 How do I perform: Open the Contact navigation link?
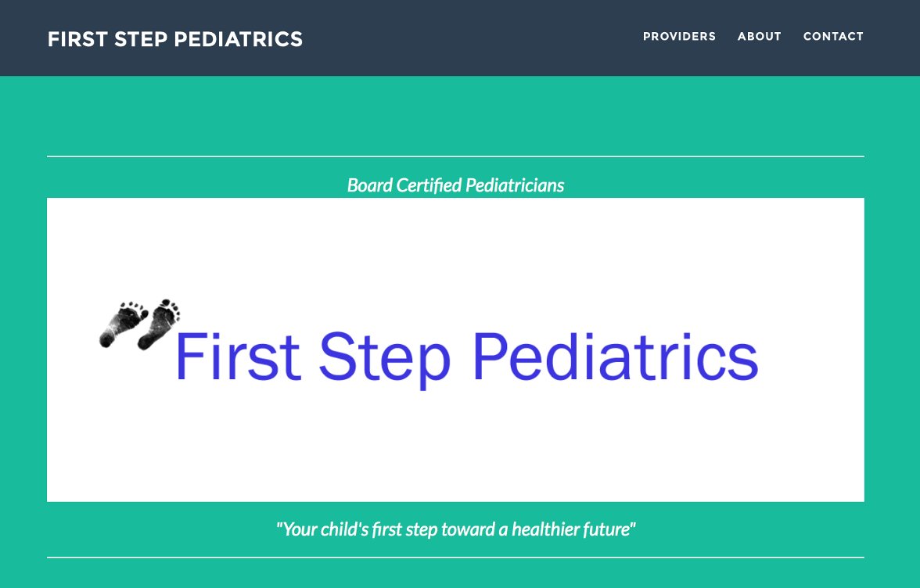pyautogui.click(x=833, y=36)
